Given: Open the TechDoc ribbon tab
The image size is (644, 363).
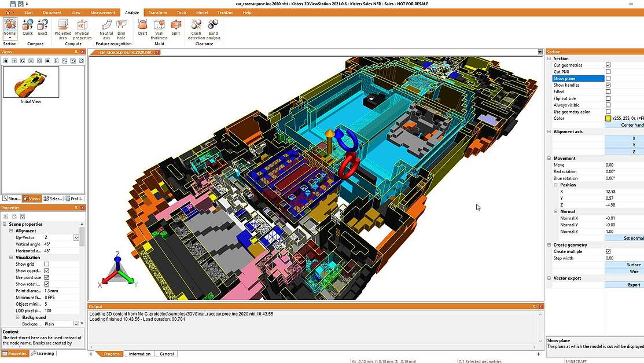Looking at the screenshot, I should pyautogui.click(x=225, y=13).
